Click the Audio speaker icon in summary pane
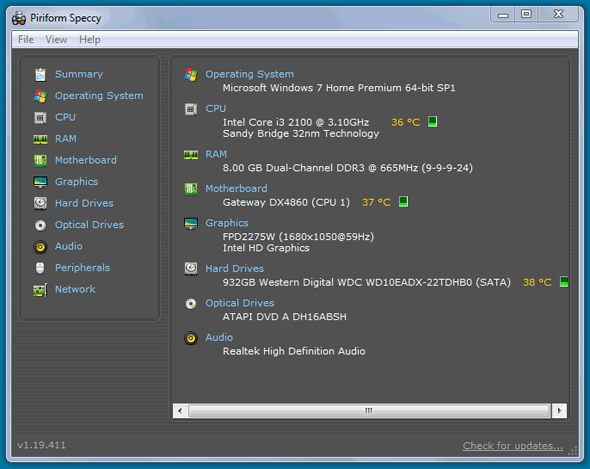 (191, 338)
